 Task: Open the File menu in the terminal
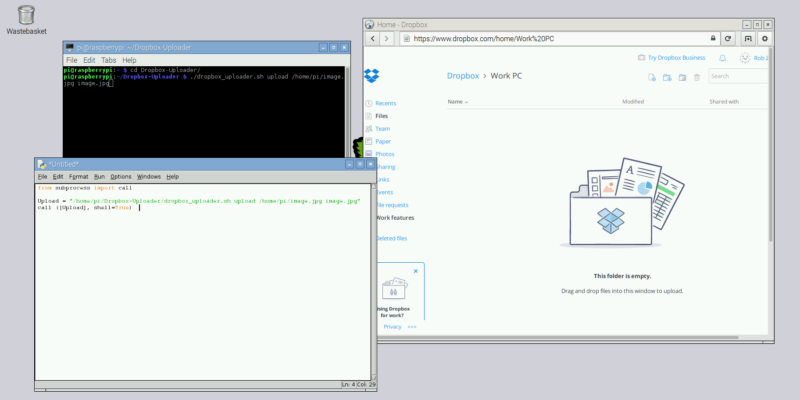71,60
